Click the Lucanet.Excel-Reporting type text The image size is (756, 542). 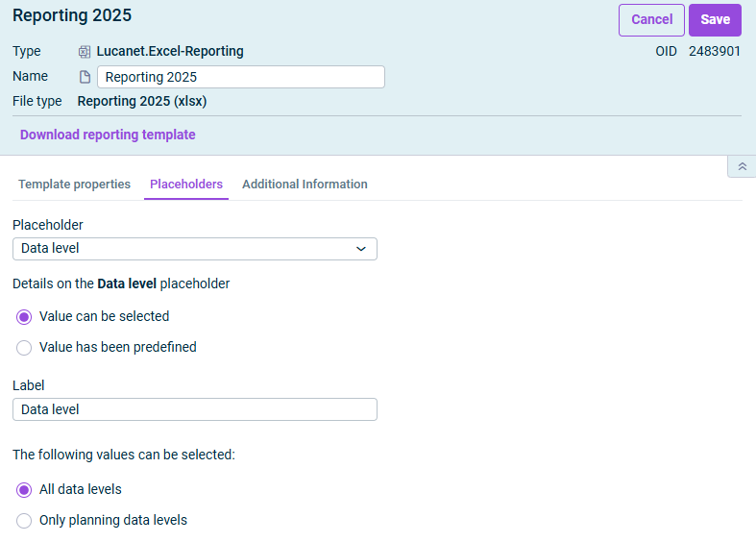pos(170,52)
